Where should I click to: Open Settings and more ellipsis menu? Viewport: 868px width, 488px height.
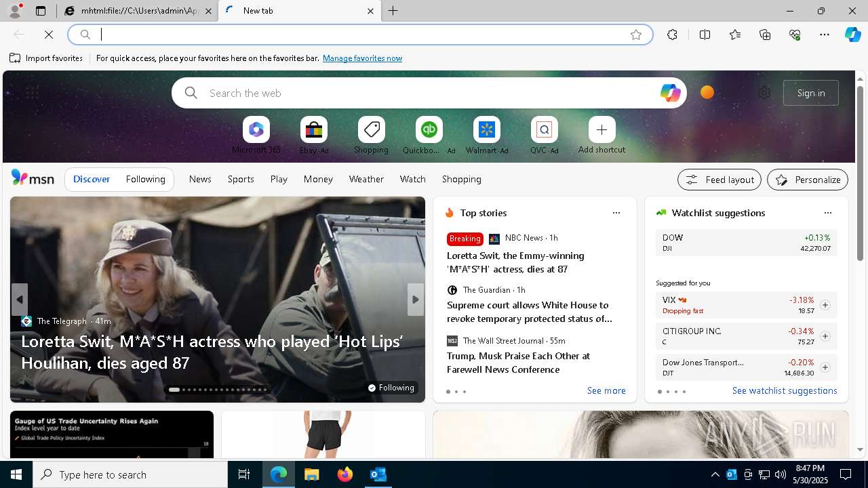click(x=825, y=35)
